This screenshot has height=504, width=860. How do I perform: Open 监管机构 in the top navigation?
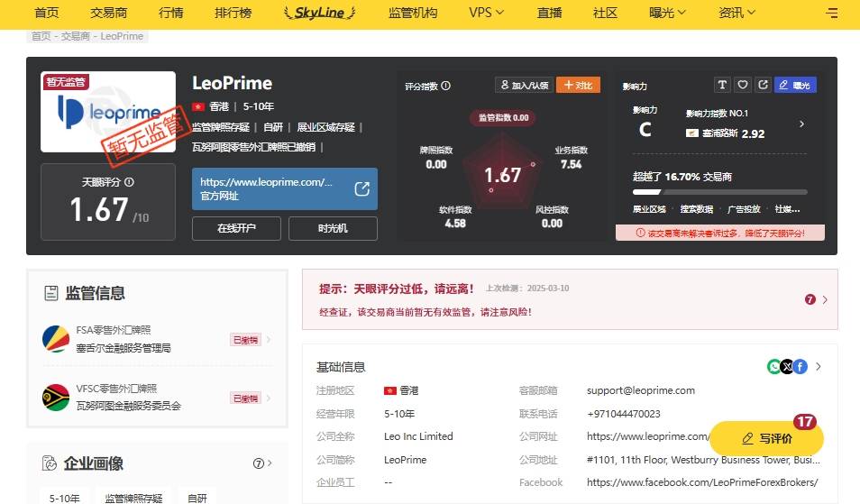click(x=413, y=12)
